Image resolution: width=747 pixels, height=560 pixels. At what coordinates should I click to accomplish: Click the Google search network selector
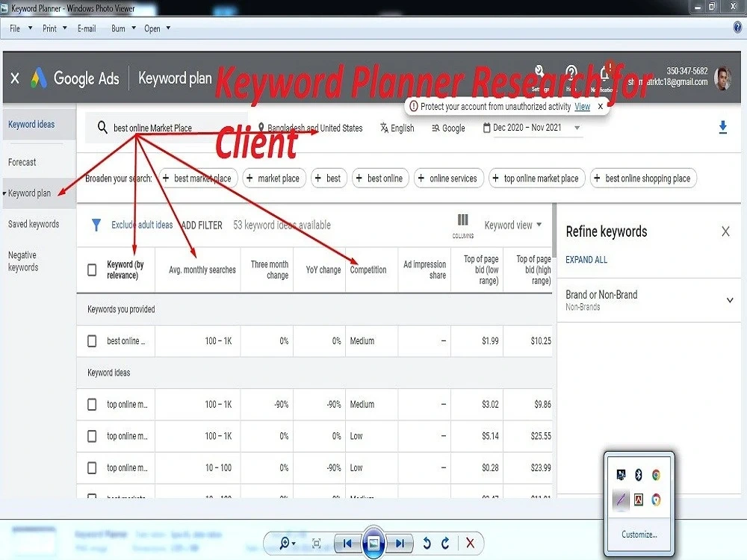tap(448, 128)
